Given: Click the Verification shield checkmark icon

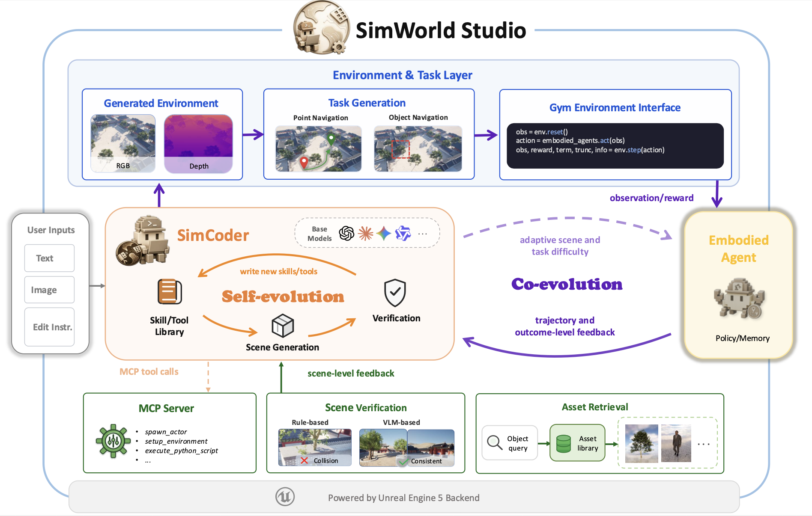Looking at the screenshot, I should (x=395, y=293).
